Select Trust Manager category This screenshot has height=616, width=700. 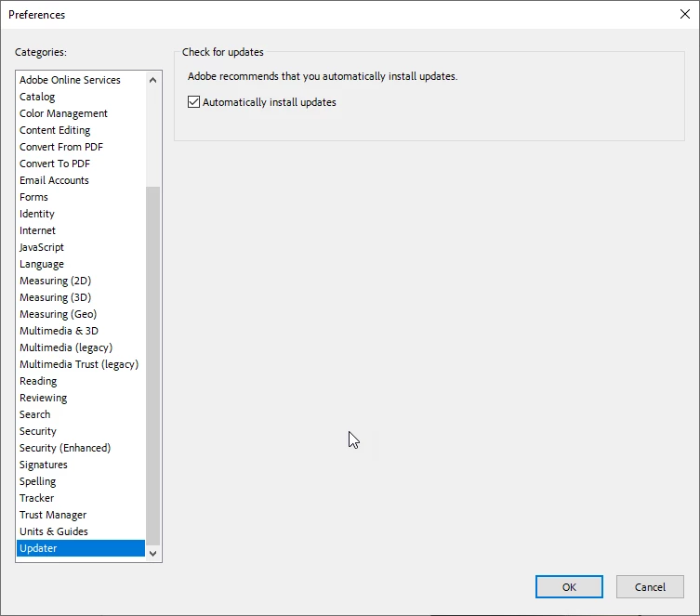tap(81, 515)
